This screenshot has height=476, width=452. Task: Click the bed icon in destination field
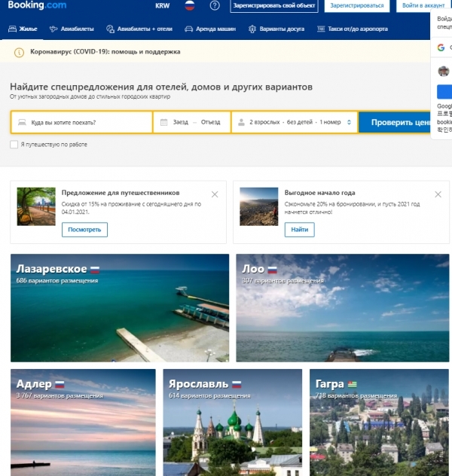point(22,122)
